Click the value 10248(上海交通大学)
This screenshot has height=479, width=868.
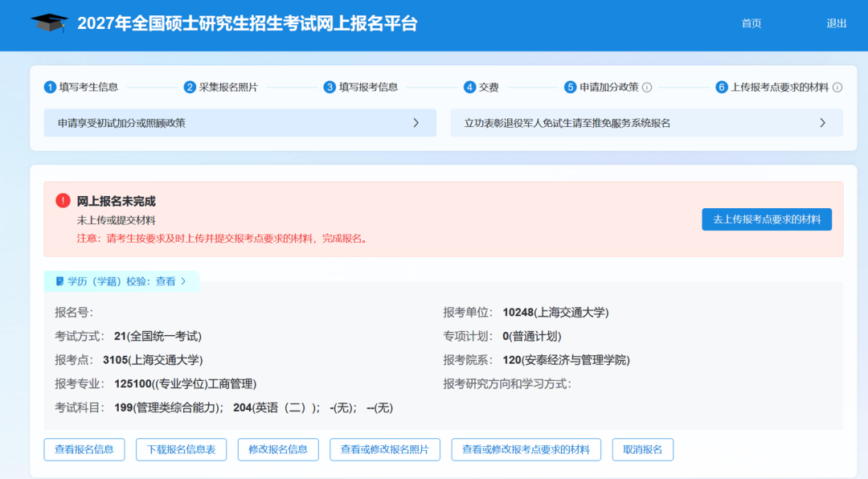point(556,313)
